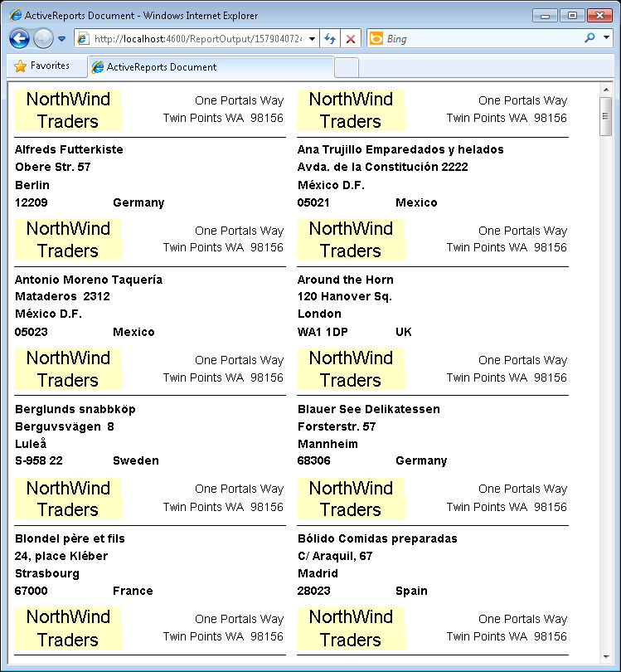
Task: Click the country France
Action: tap(133, 591)
